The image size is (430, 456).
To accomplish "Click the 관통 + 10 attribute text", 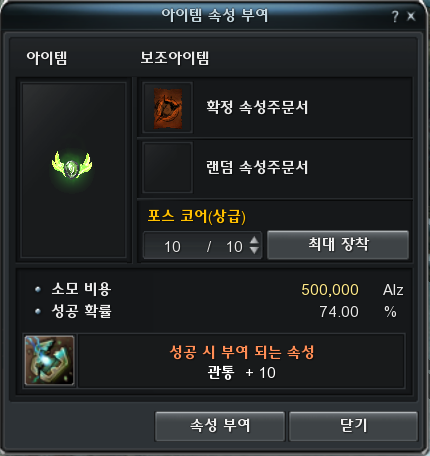I will click(241, 373).
